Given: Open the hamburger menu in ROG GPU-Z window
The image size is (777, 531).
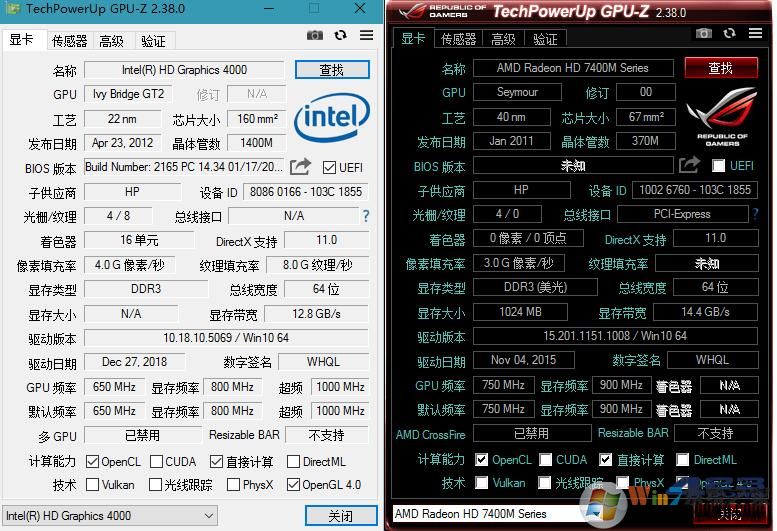Looking at the screenshot, I should [x=752, y=34].
